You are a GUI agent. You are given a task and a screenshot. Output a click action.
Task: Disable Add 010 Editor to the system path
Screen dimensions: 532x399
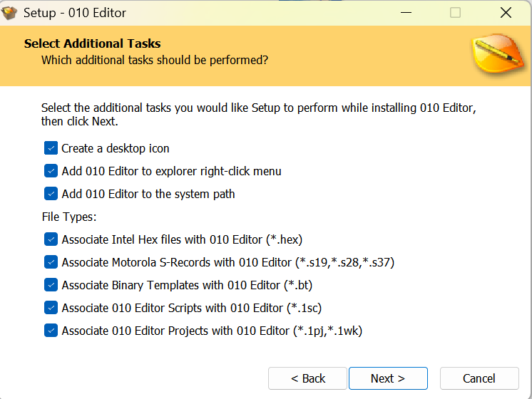pyautogui.click(x=51, y=194)
